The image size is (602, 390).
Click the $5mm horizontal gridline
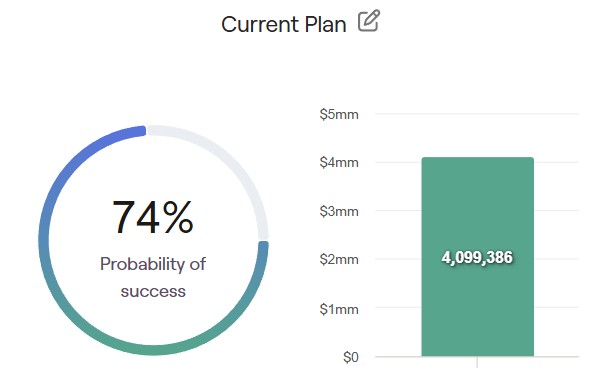click(x=477, y=114)
